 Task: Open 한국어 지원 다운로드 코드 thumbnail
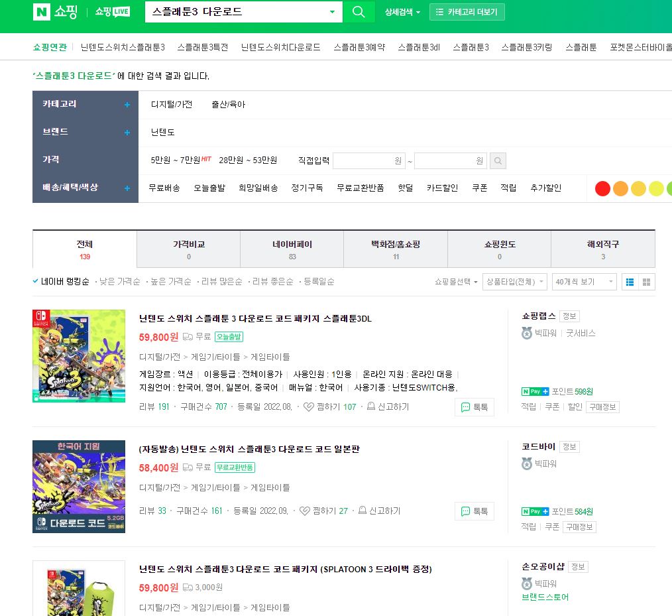[x=79, y=487]
